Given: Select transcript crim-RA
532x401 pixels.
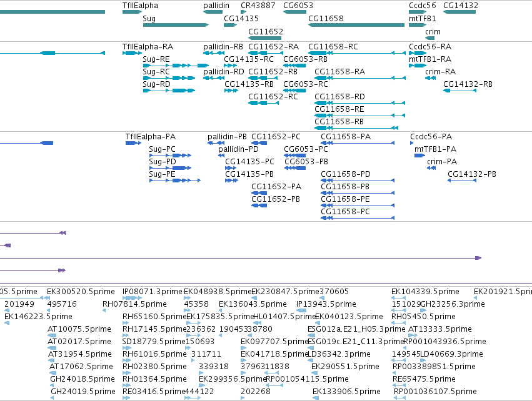Looking at the screenshot, I should coord(440,72).
